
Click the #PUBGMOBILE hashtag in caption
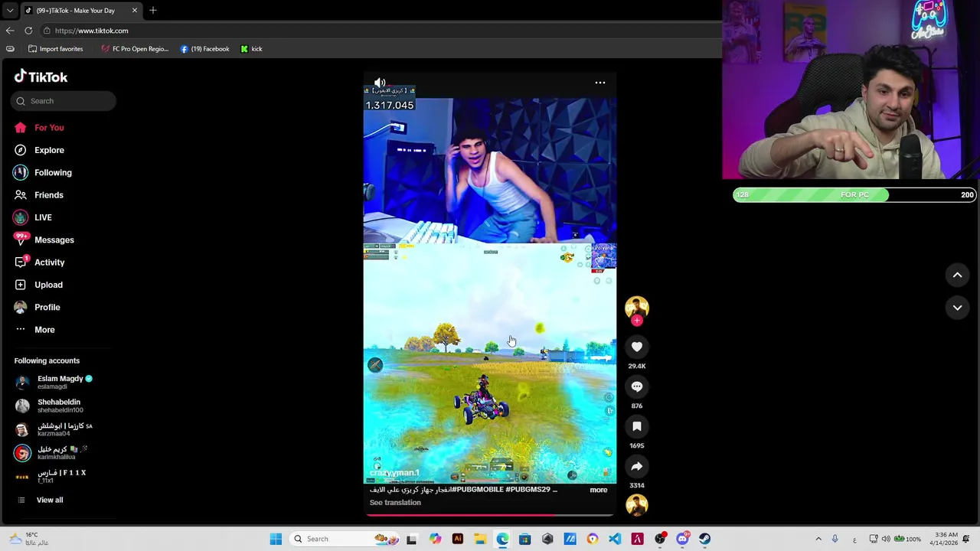[477, 490]
